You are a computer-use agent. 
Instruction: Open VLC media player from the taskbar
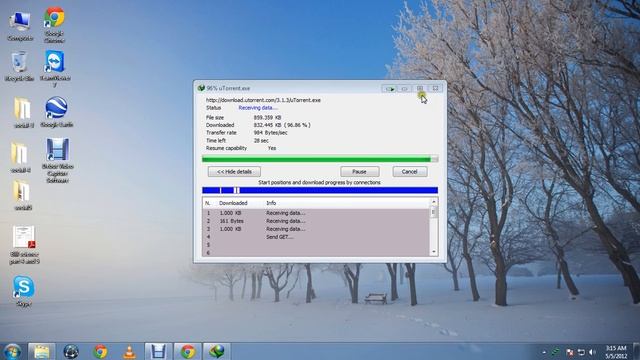[x=129, y=352]
